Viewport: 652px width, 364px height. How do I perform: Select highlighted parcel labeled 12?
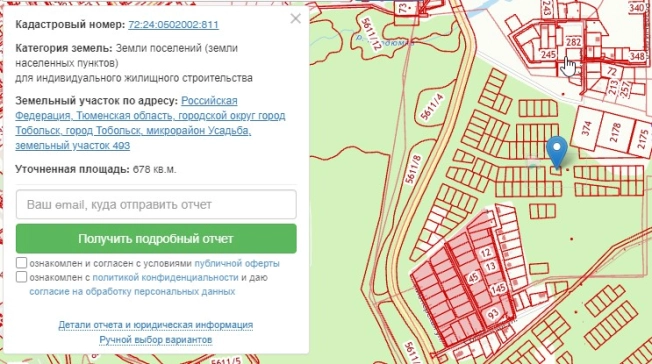click(x=485, y=253)
